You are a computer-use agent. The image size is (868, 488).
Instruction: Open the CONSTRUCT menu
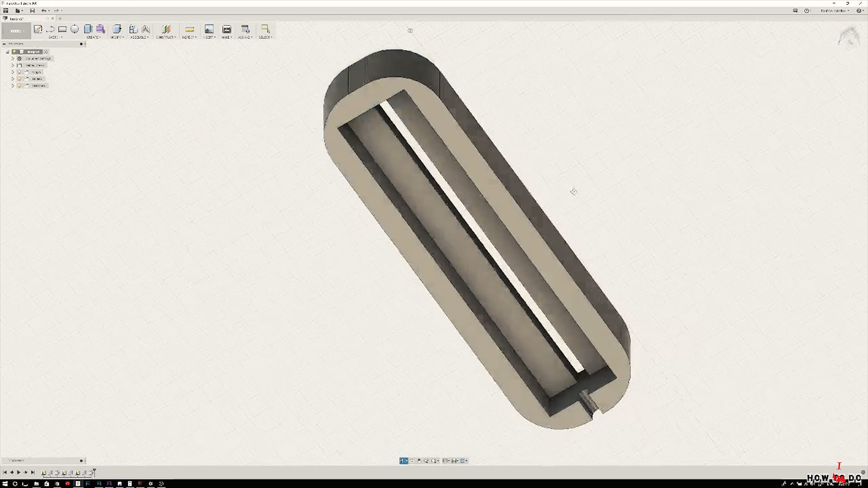(x=165, y=37)
